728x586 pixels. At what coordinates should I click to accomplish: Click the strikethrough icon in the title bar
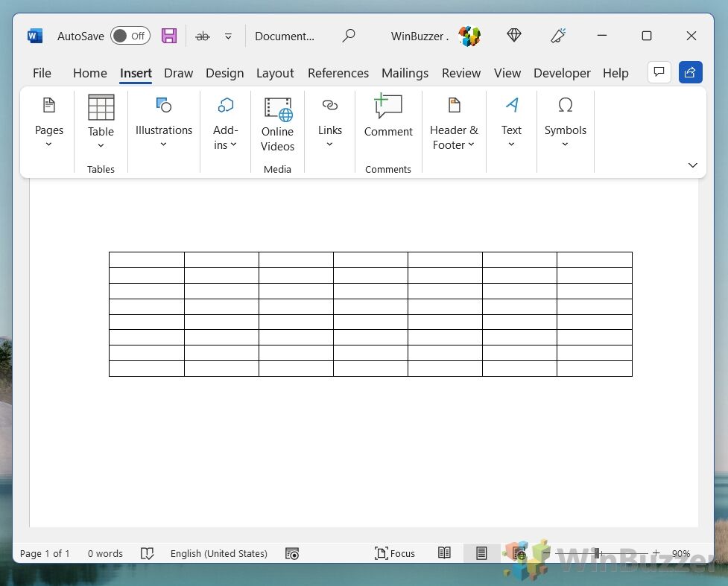[202, 36]
